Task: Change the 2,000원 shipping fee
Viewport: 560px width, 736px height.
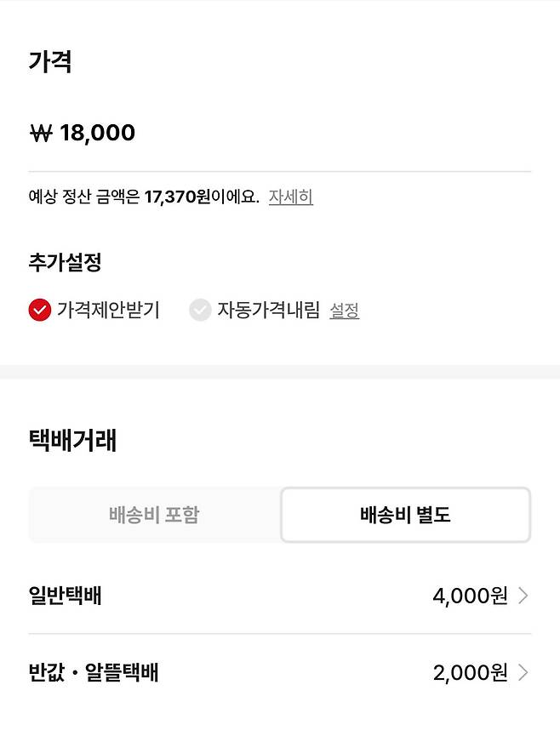Action: (470, 673)
